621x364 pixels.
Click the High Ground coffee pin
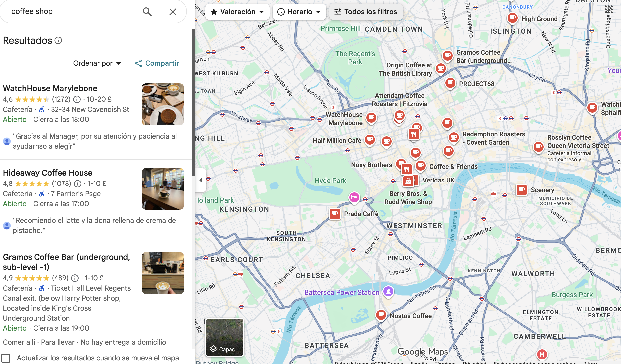[512, 18]
